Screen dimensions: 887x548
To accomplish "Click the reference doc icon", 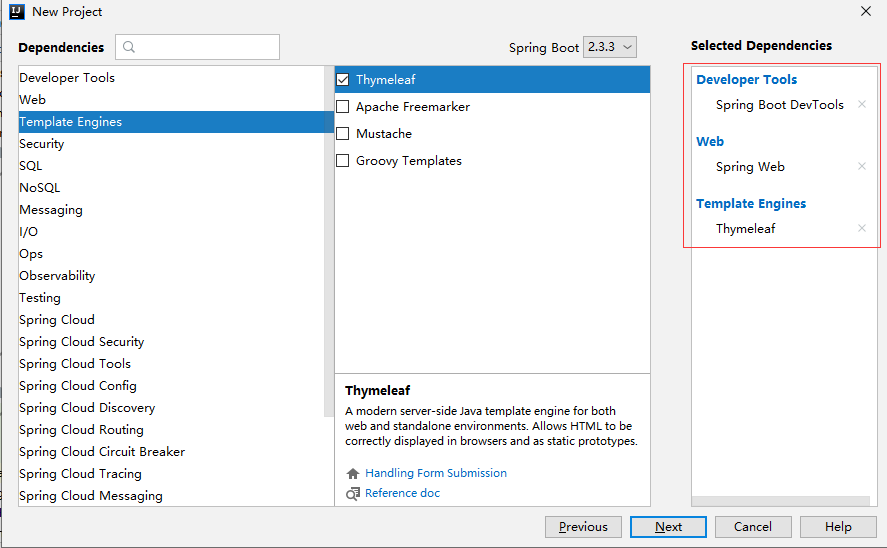I will pos(353,494).
